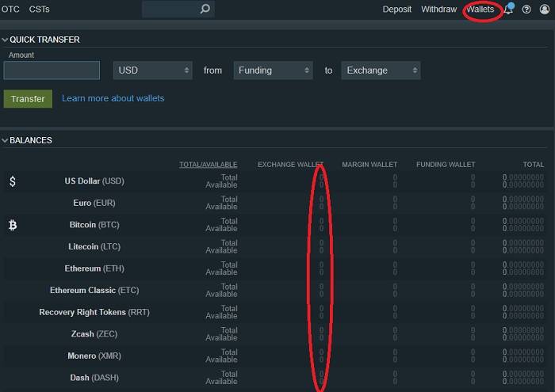Click the green Transfer button
This screenshot has height=392, width=555.
28,99
